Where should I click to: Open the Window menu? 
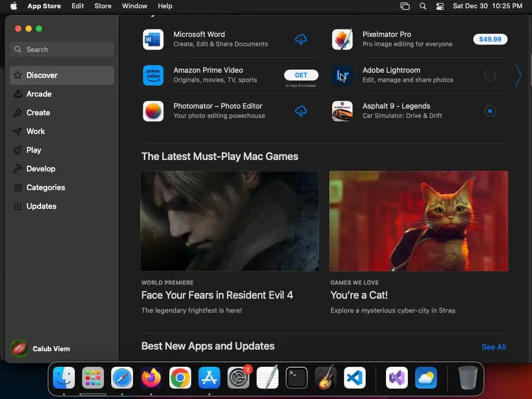[135, 6]
